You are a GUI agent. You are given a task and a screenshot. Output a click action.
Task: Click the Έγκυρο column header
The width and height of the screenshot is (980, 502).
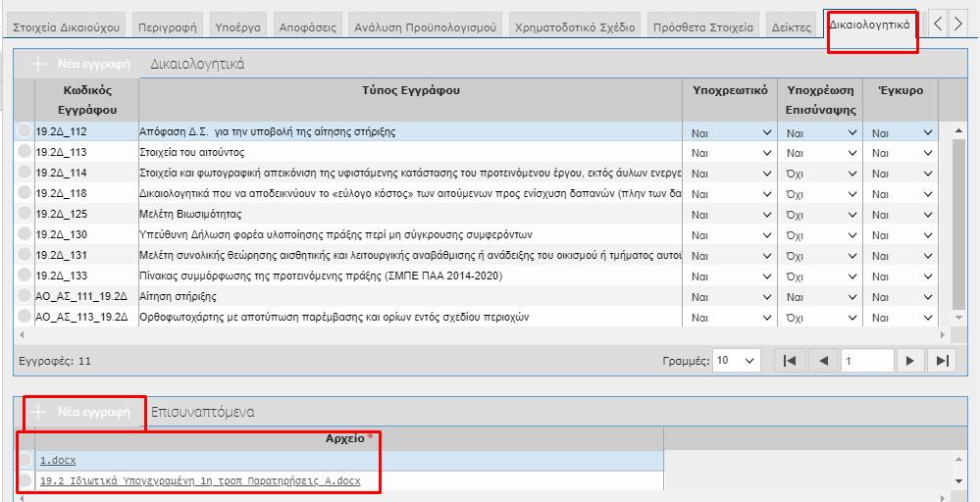coord(901,100)
